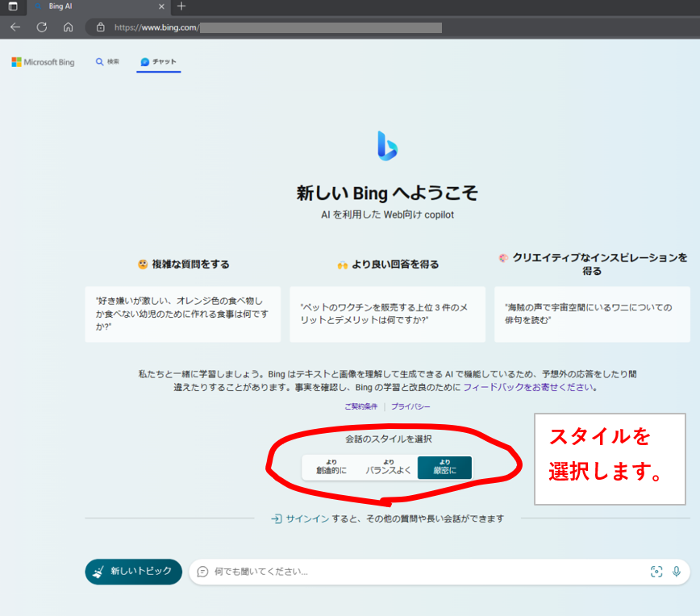Open the tab actions icon at top-left

tap(13, 6)
